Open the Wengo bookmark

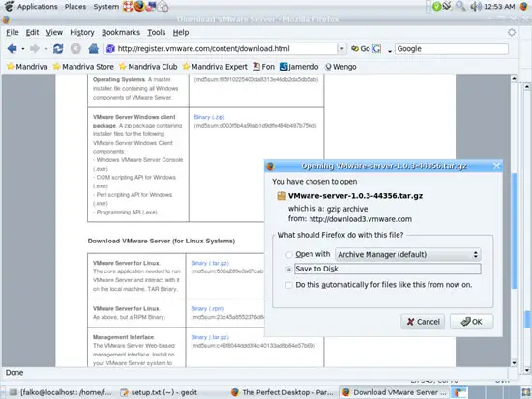point(340,67)
